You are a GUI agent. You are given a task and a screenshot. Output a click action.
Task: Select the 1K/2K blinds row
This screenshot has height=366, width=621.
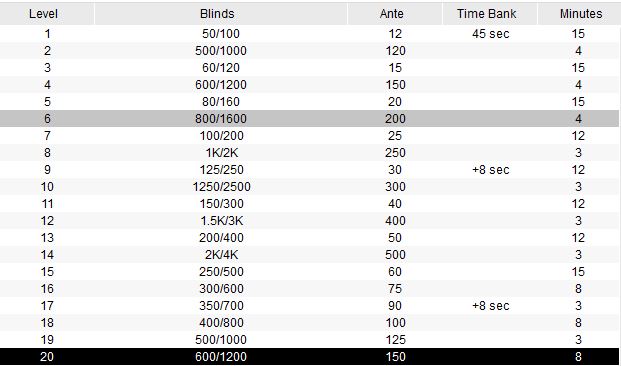point(309,153)
